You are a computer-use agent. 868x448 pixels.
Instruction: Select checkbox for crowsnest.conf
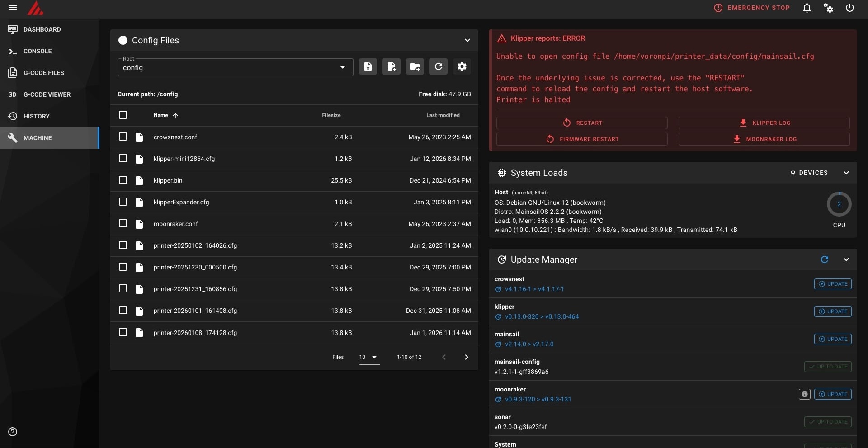(123, 137)
